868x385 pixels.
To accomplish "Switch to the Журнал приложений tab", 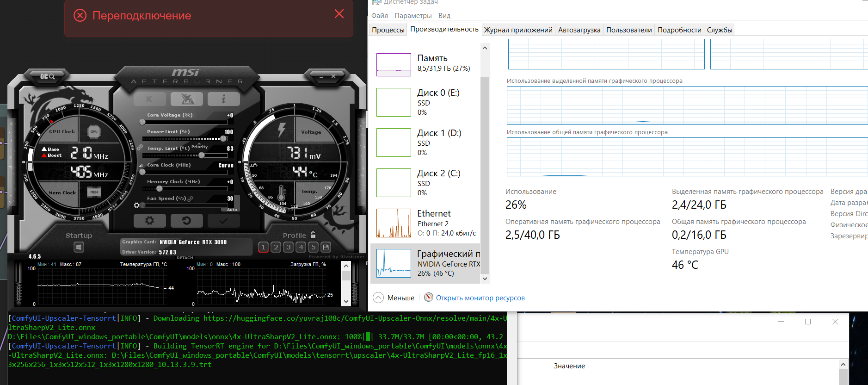I will click(x=518, y=30).
